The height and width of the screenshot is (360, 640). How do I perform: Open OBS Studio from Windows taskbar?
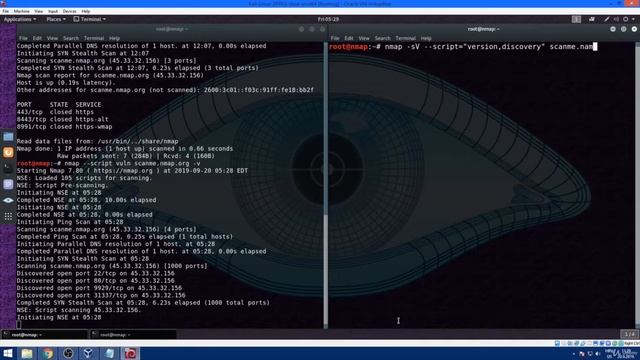68,353
